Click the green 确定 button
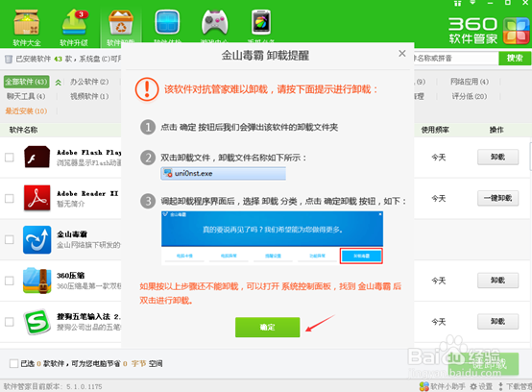 click(x=267, y=328)
